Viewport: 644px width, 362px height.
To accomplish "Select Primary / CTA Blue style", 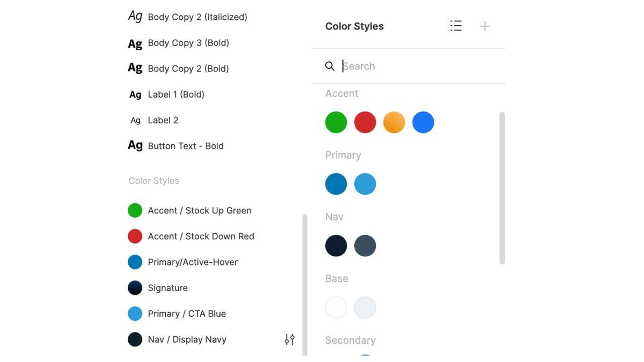I will [x=186, y=314].
